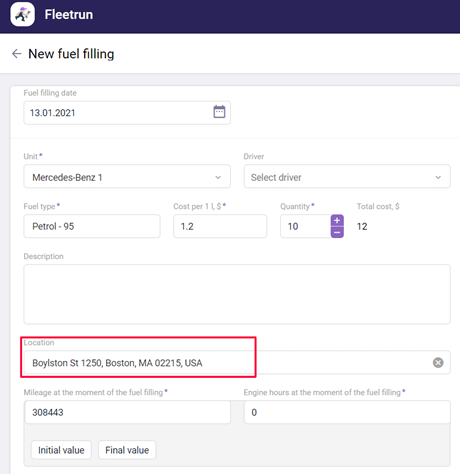This screenshot has width=460, height=474.
Task: Open the Mercedes-Benz 1 unit selector
Action: (x=127, y=177)
